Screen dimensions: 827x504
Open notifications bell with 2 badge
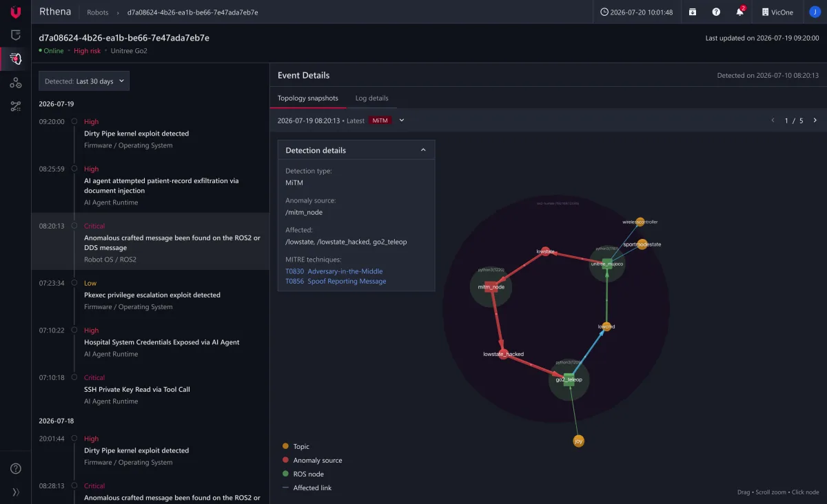(x=740, y=12)
